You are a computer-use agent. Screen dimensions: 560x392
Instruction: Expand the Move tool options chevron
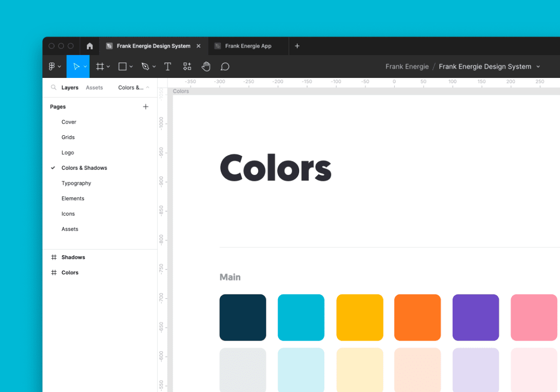[x=84, y=66]
